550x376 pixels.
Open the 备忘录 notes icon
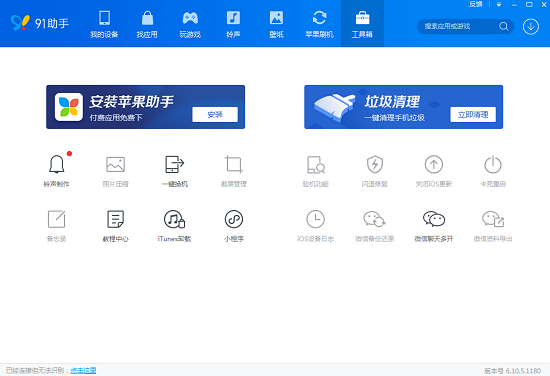point(56,219)
